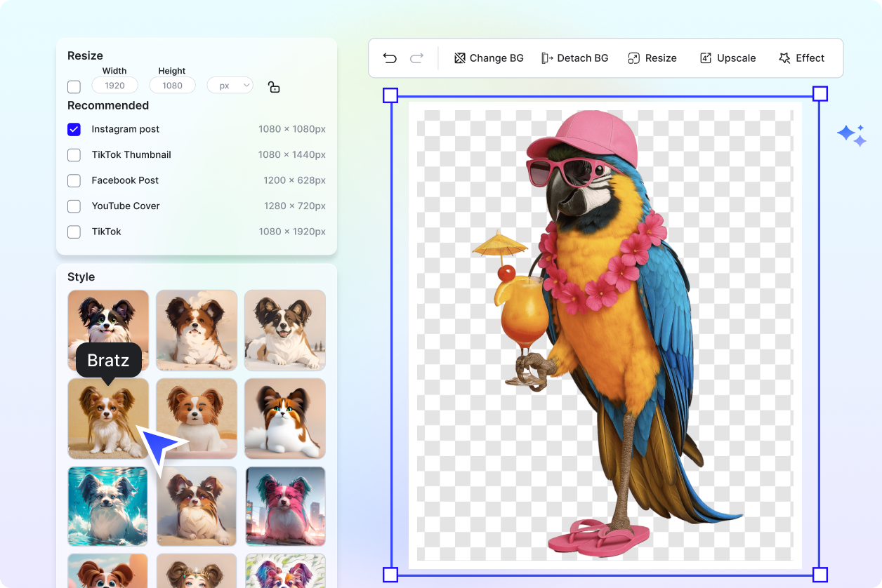Open the Resize tool in toolbar

[x=652, y=58]
